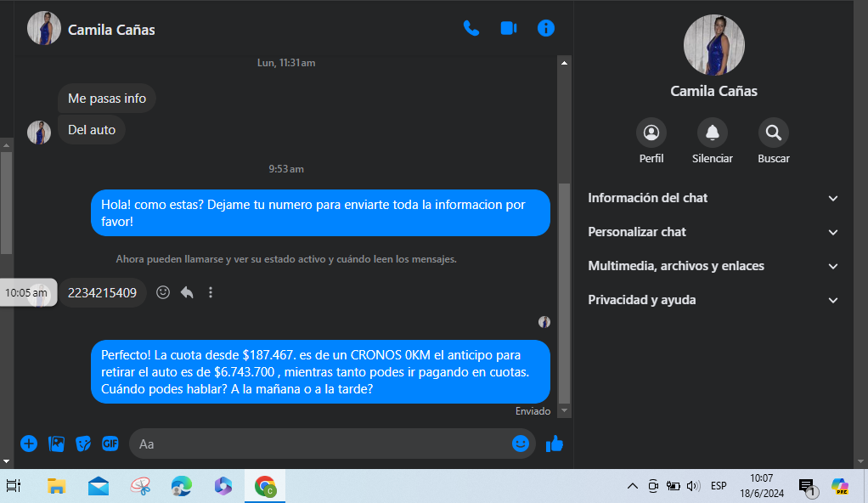Screen dimensions: 868x503
Task: Search in conversation with Buscar
Action: [774, 133]
